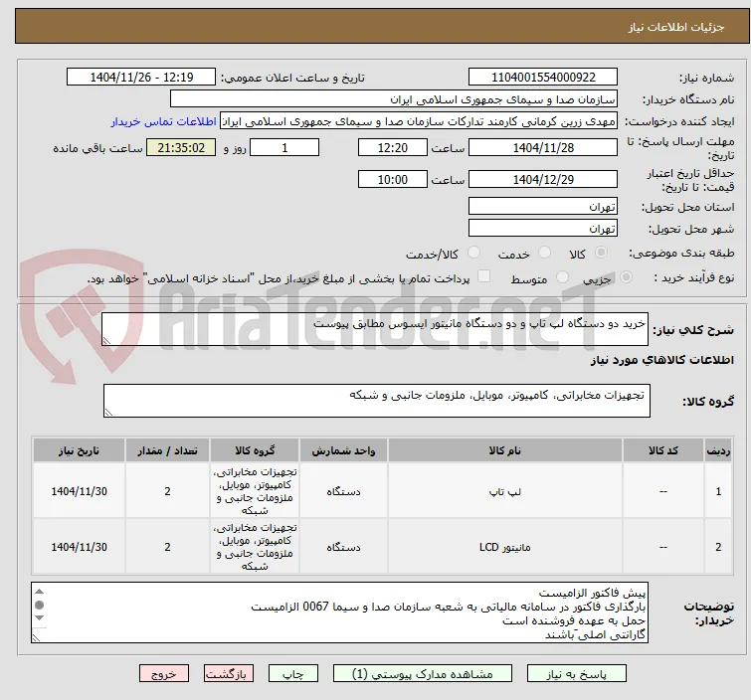Click the quantity cell of مانیتور LCD row
Screen dimensions: 751x700
(168, 547)
